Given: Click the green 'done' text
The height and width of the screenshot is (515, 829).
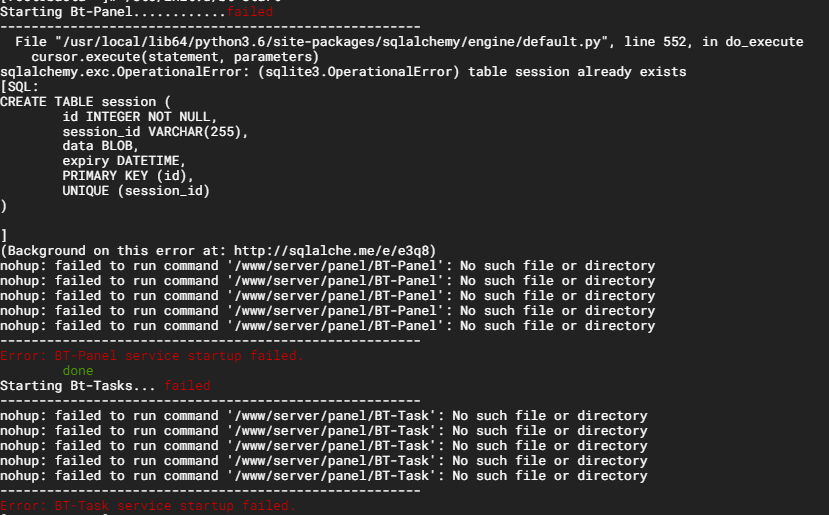Looking at the screenshot, I should point(78,371).
